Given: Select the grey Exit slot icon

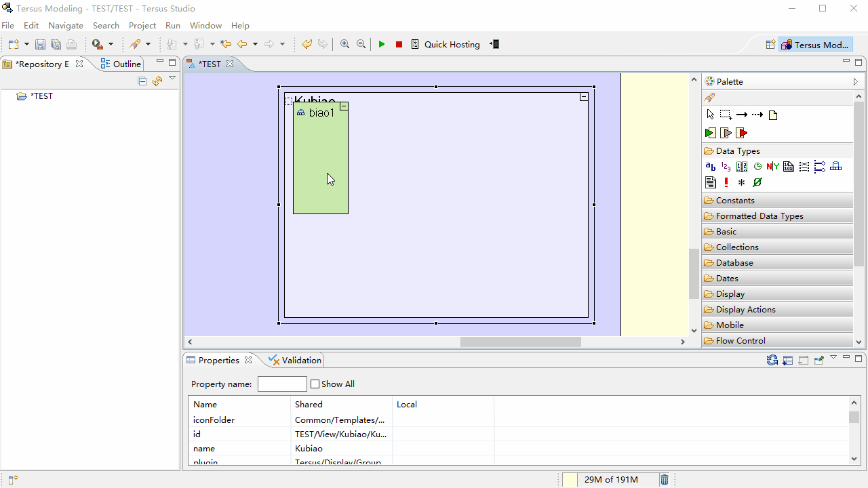Looking at the screenshot, I should tap(726, 133).
